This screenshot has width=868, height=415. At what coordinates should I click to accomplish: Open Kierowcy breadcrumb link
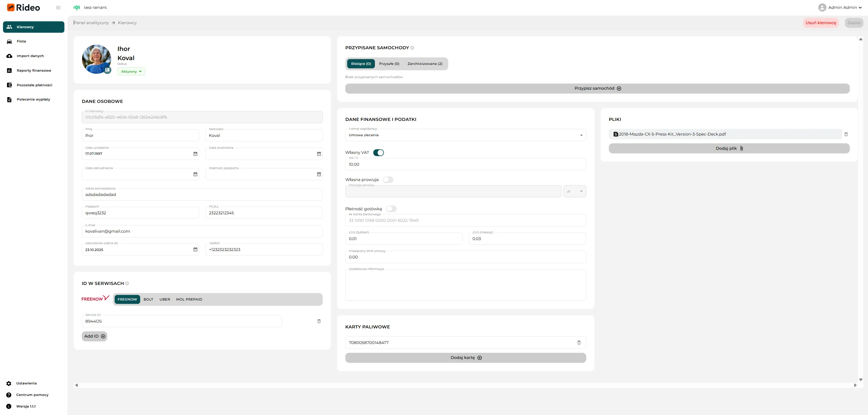click(127, 23)
